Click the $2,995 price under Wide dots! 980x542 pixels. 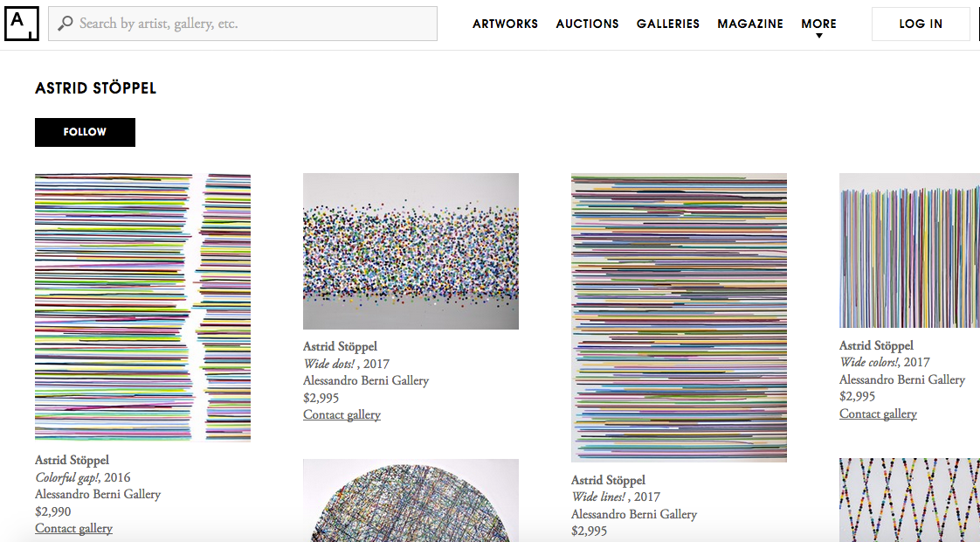click(x=321, y=398)
